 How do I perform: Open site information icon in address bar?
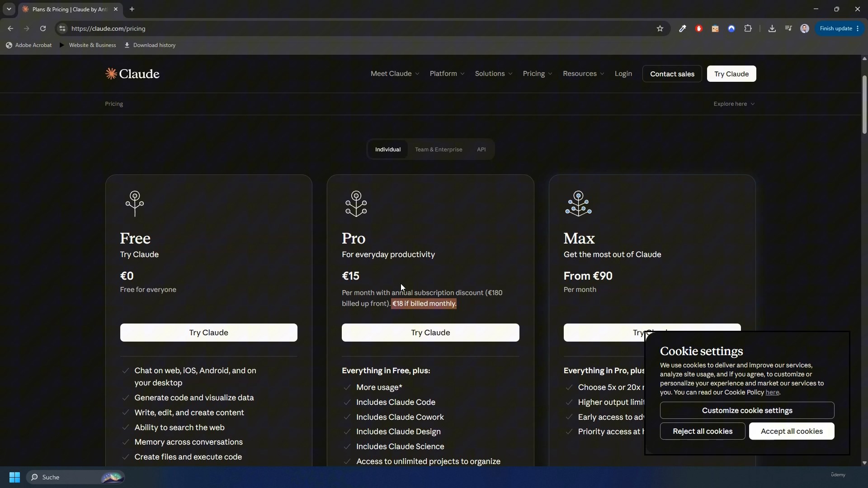click(x=62, y=28)
